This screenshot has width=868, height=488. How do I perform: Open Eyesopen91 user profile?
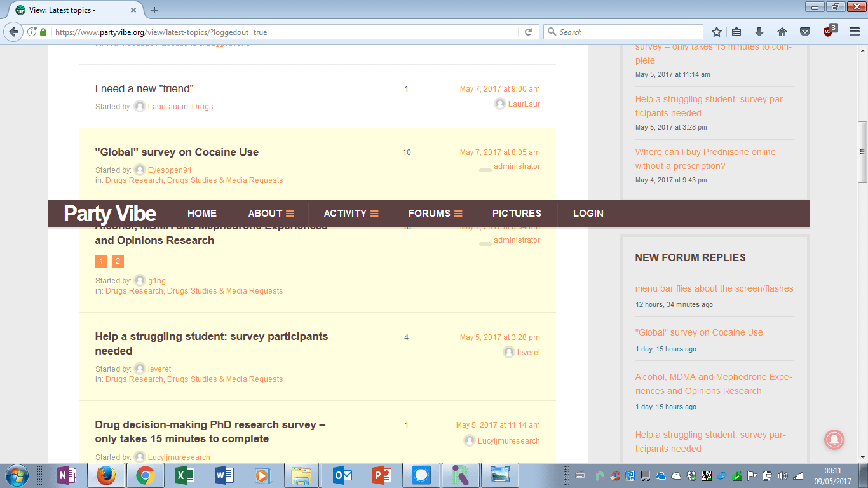pos(170,170)
